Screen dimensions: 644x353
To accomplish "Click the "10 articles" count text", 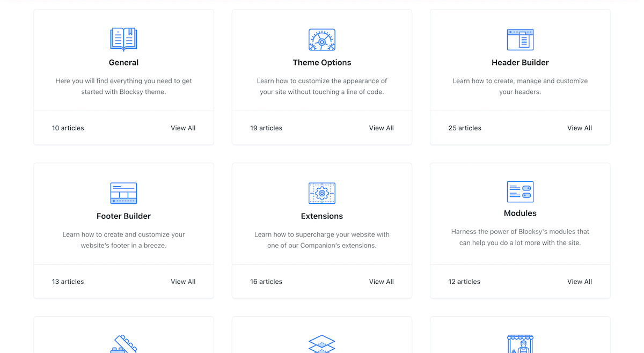I will [x=68, y=128].
